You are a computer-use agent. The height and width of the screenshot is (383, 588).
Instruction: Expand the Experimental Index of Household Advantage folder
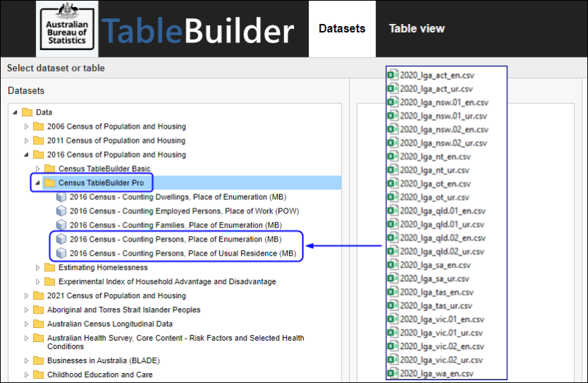pyautogui.click(x=37, y=282)
